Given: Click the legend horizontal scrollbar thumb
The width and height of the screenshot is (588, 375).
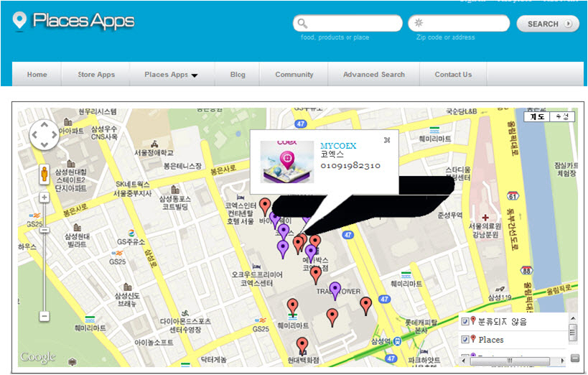Looking at the screenshot, I should [510, 361].
